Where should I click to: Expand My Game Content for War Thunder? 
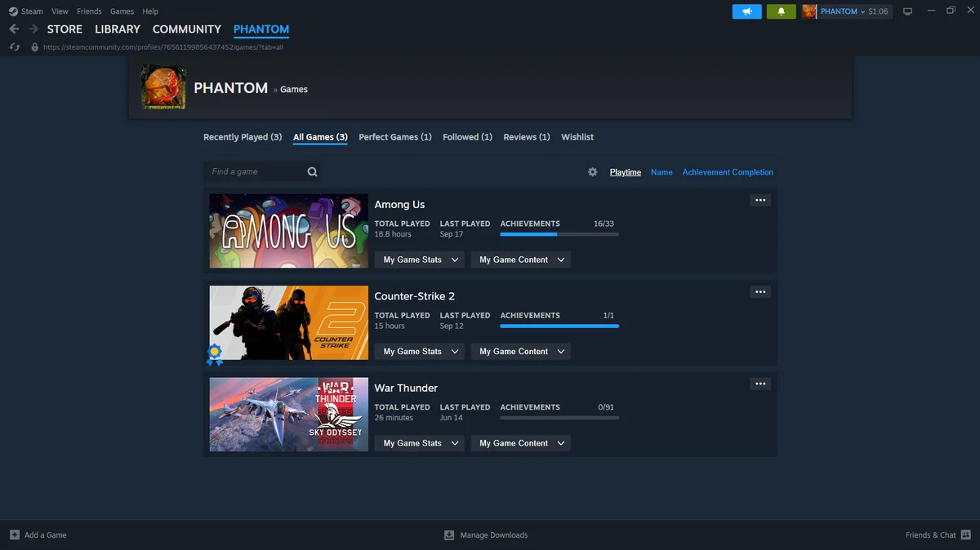520,443
